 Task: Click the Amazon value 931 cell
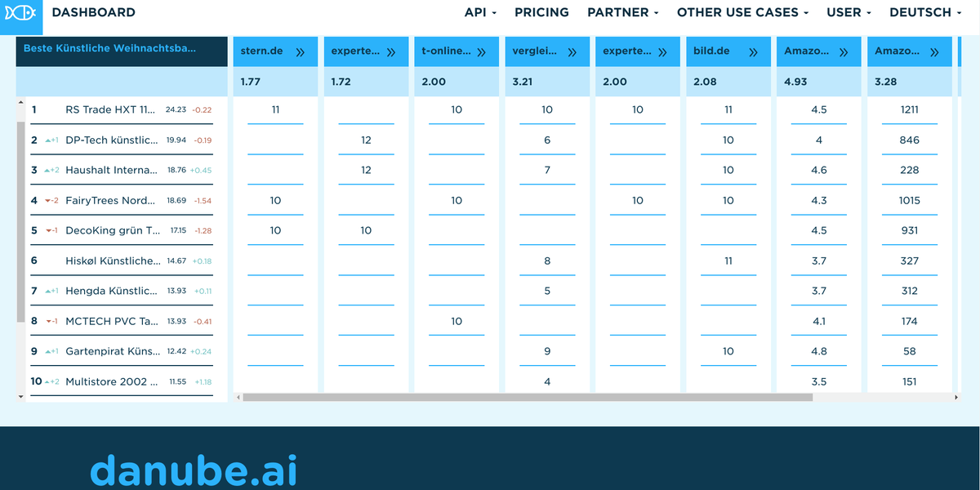910,230
